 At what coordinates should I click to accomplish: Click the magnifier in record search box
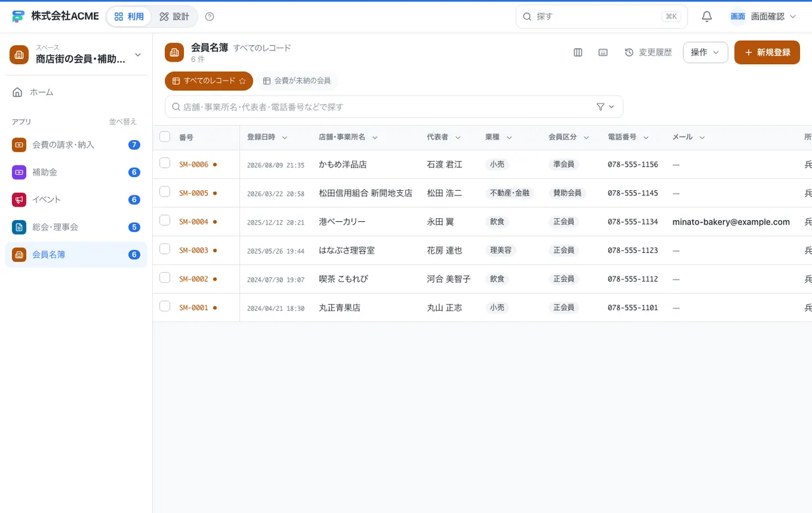[x=176, y=107]
